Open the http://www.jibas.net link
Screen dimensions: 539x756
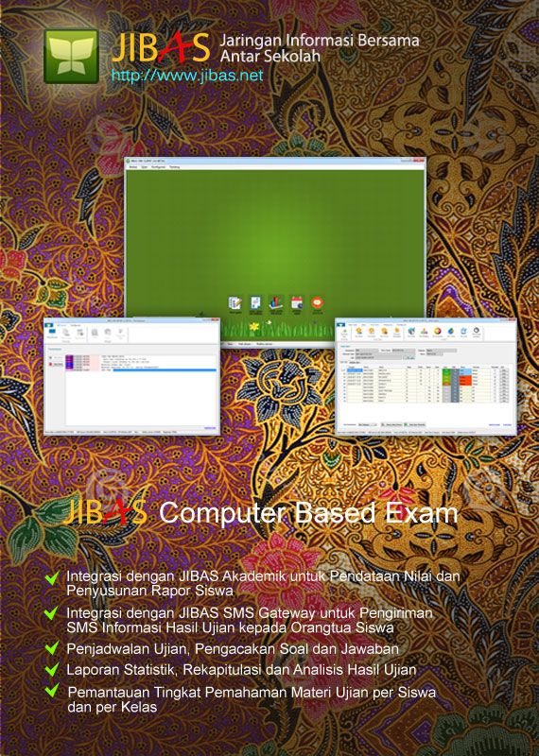187,76
